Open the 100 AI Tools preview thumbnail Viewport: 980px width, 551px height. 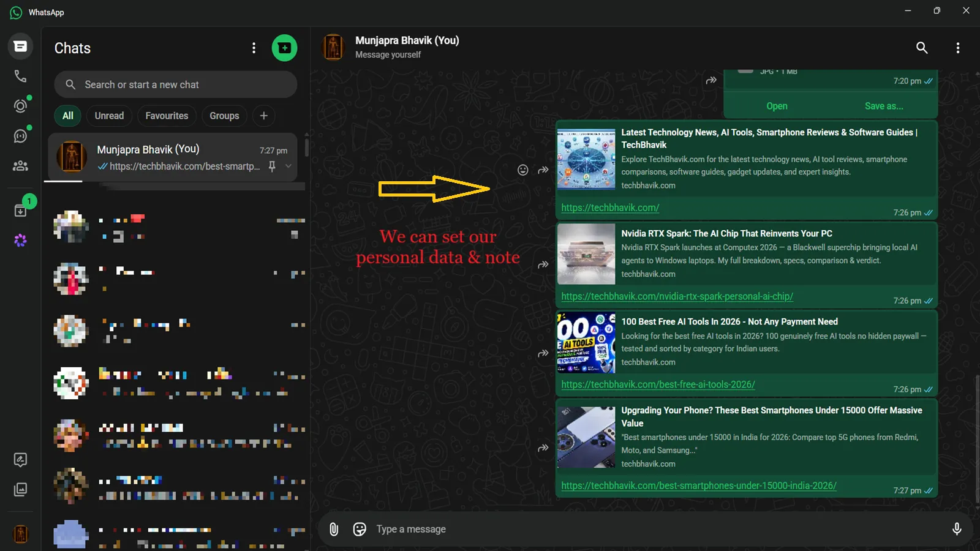pos(586,342)
